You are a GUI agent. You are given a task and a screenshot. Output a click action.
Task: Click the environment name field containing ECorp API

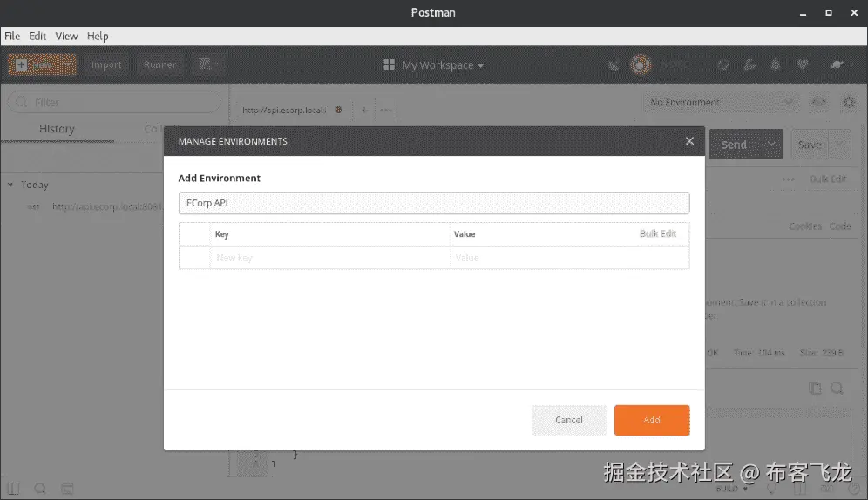434,203
